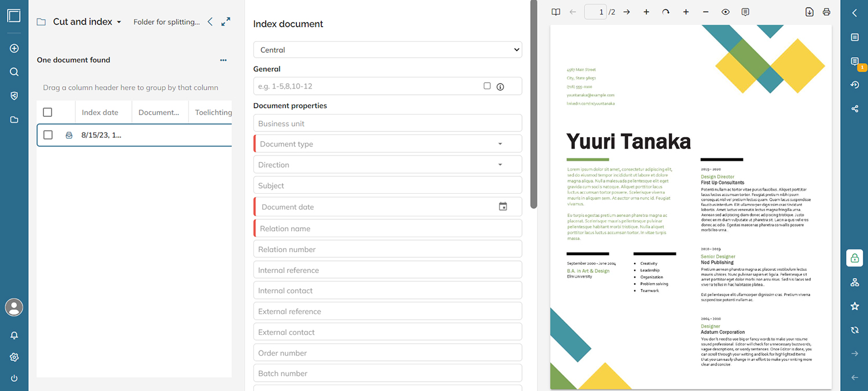Screen dimensions: 868x391
Task: Sort by the Index date column header
Action: pos(100,112)
